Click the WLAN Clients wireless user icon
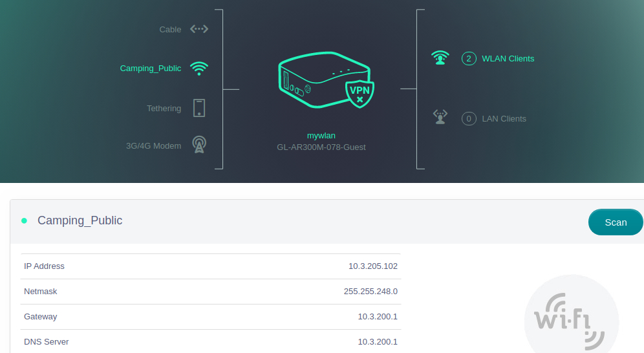The image size is (644, 353). click(x=440, y=58)
